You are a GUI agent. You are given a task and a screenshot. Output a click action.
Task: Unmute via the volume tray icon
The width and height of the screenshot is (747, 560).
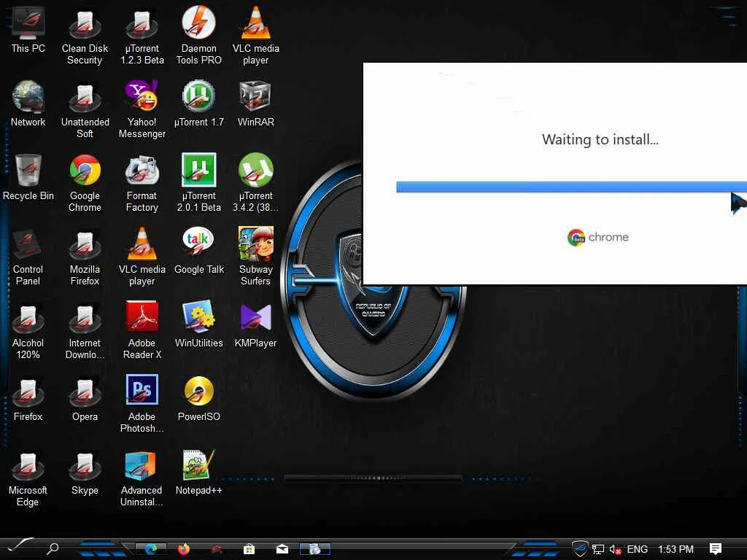click(x=615, y=549)
